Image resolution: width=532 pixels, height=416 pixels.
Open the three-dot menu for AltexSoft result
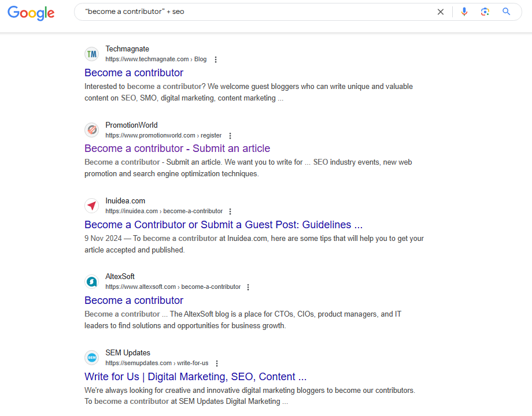pos(248,287)
